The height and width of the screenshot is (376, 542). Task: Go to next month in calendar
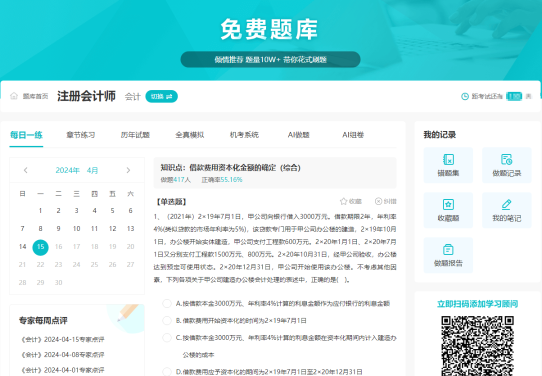[128, 170]
